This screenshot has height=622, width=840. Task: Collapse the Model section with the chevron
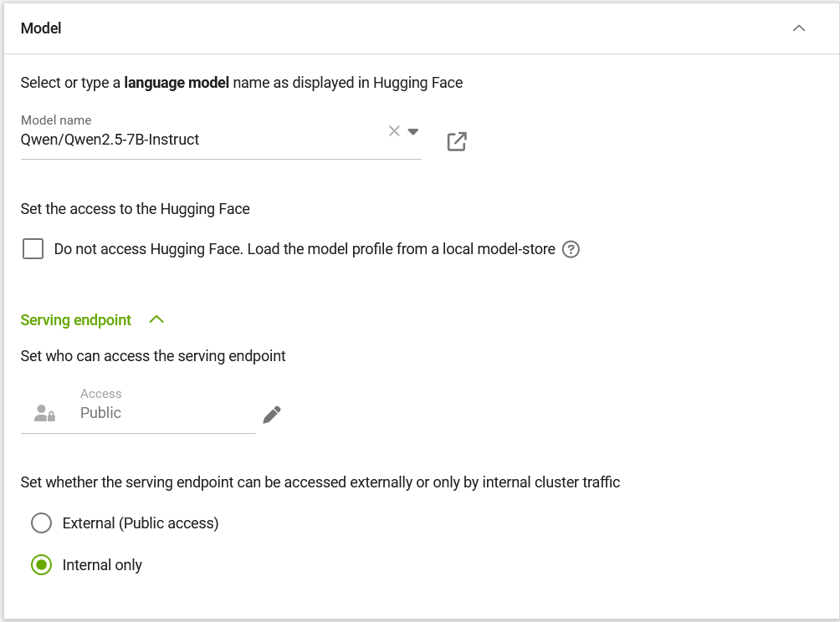[798, 28]
